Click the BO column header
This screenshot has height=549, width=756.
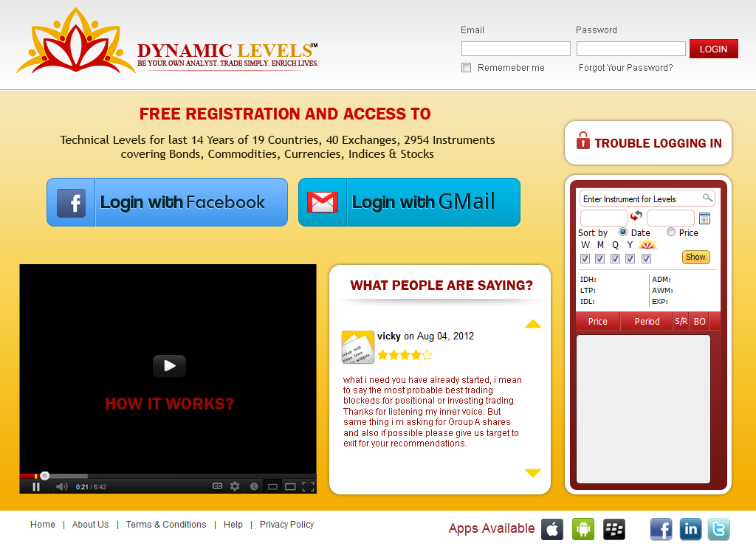(x=700, y=322)
